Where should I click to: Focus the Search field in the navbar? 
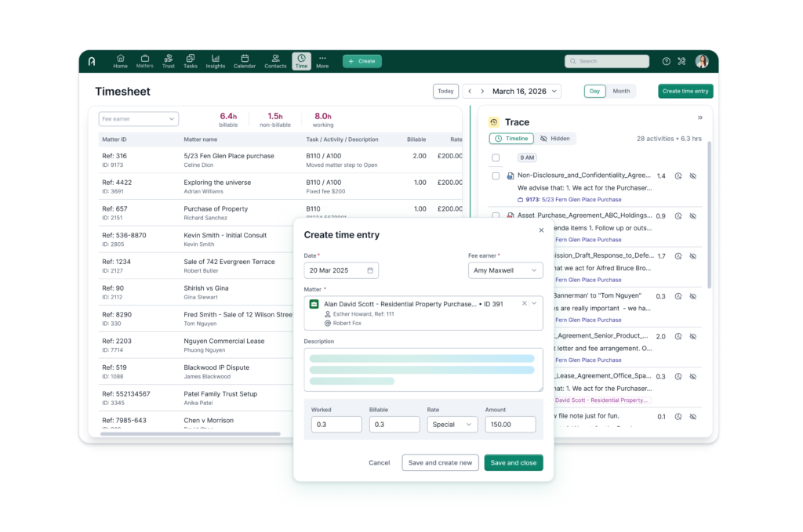click(607, 61)
